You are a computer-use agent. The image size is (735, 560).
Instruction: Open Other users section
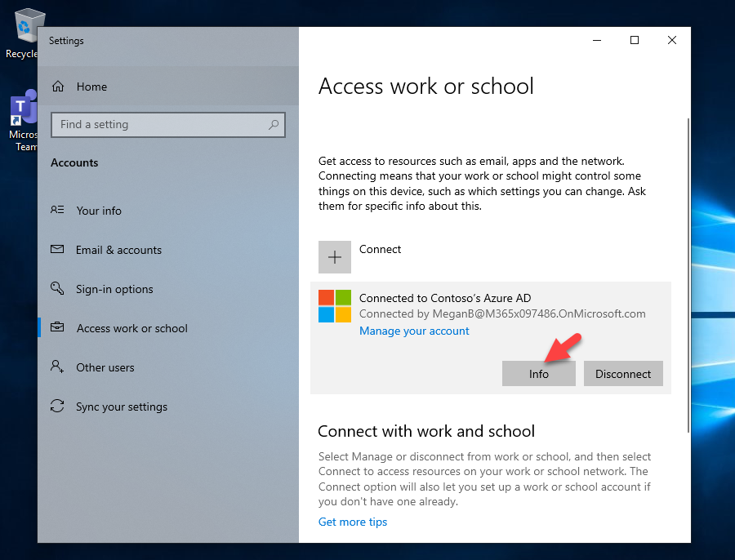coord(167,367)
